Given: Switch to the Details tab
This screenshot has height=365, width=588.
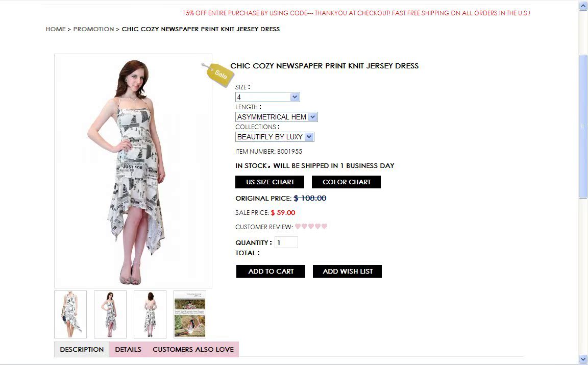Looking at the screenshot, I should click(x=128, y=349).
